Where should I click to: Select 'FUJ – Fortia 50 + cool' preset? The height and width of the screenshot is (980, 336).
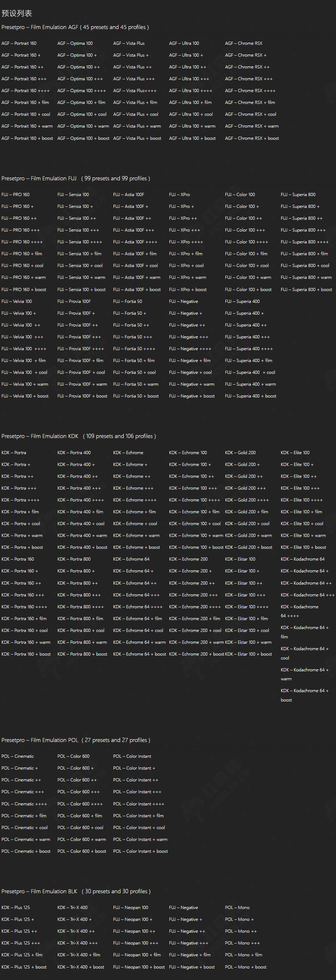coord(135,372)
